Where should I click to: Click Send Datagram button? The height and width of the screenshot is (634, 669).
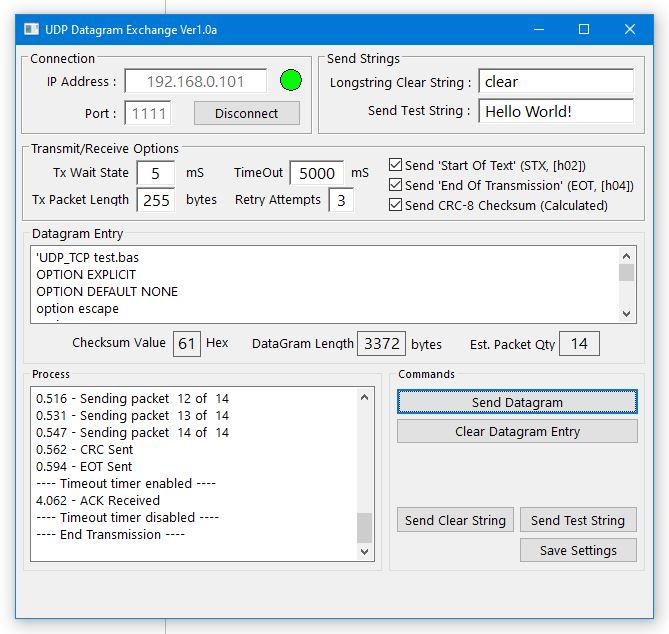[517, 402]
